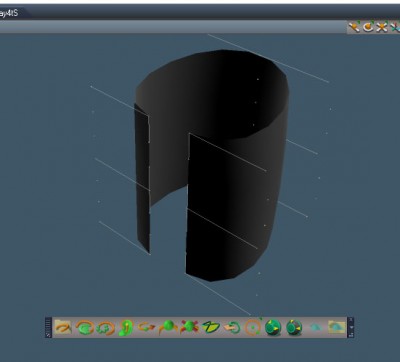Image resolution: width=400 pixels, height=362 pixels.
Task: Select the faded teal cloud icon
Action: coord(315,328)
